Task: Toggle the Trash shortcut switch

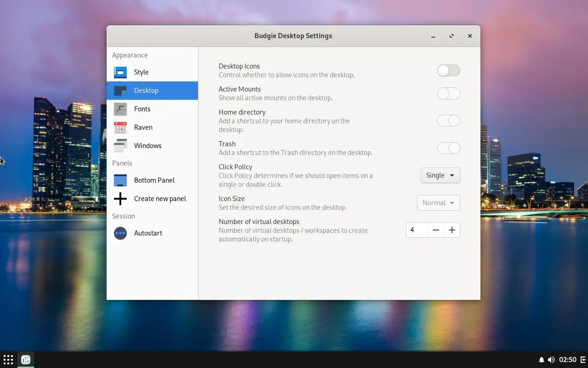Action: click(448, 148)
